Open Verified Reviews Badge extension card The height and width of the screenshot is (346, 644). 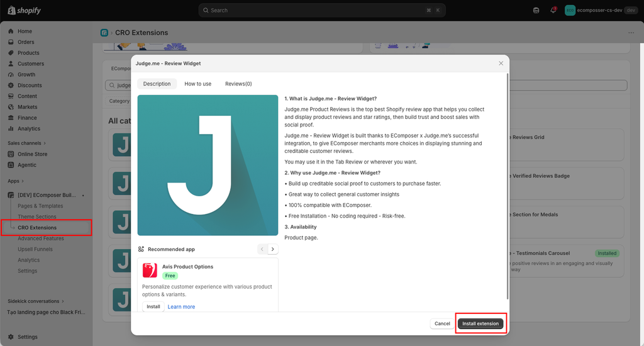tap(566, 184)
